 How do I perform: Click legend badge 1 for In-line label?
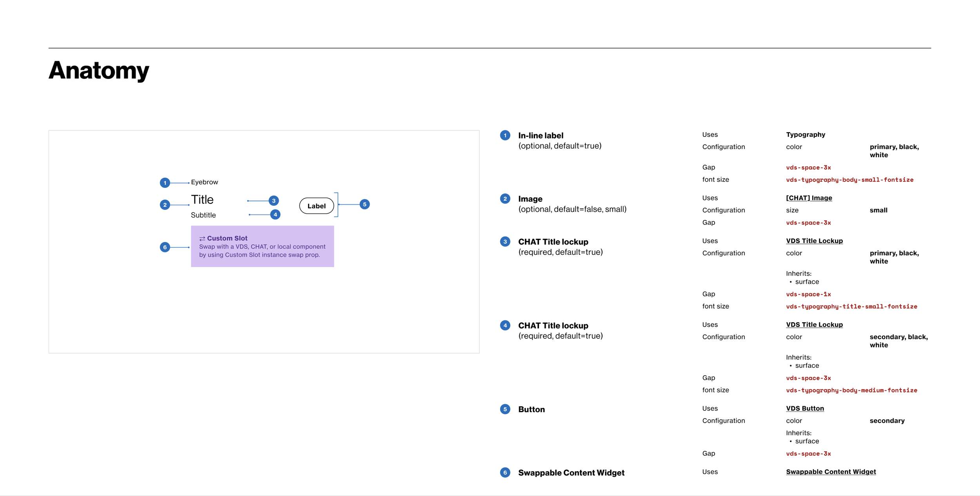tap(505, 135)
